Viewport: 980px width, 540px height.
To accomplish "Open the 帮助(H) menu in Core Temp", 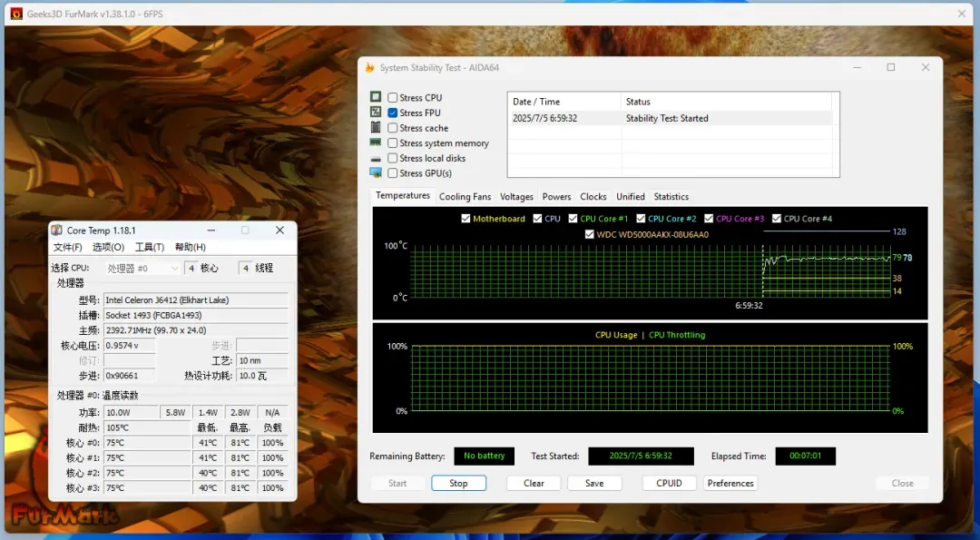I will pyautogui.click(x=191, y=247).
